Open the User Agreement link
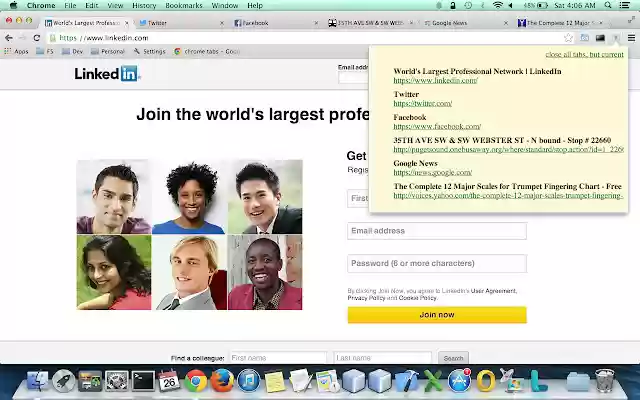This screenshot has width=640, height=400. pos(493,291)
